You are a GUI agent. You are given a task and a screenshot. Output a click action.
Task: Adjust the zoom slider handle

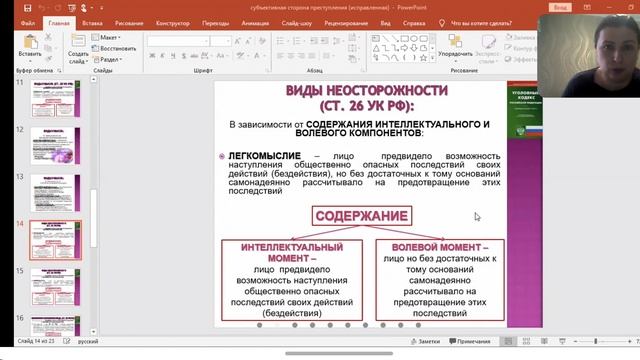click(x=596, y=341)
